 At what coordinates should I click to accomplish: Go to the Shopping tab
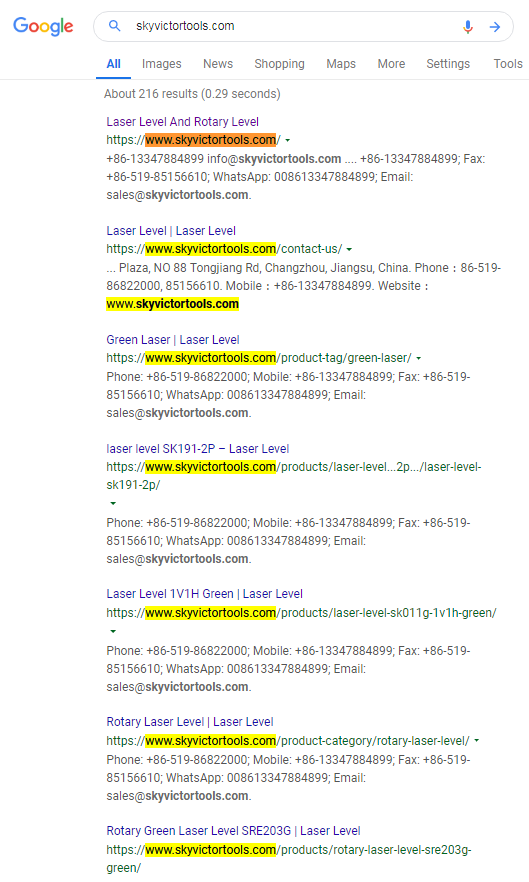coord(279,64)
